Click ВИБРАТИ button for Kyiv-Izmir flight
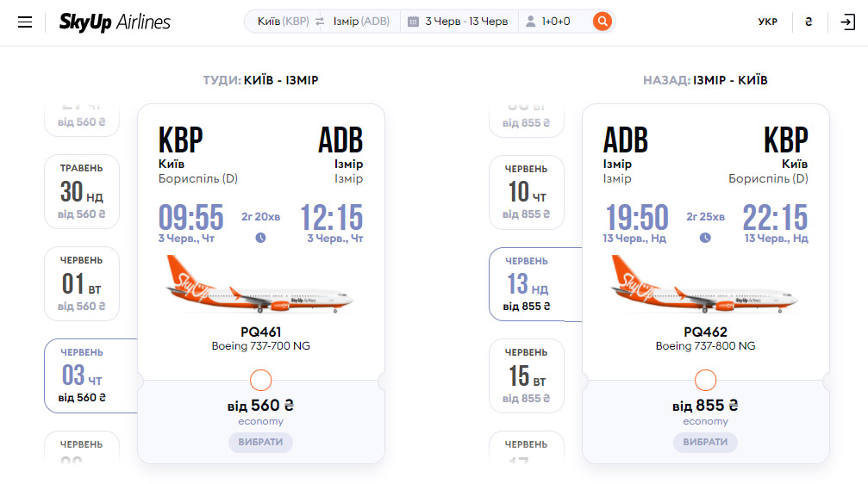This screenshot has height=484, width=868. click(260, 442)
